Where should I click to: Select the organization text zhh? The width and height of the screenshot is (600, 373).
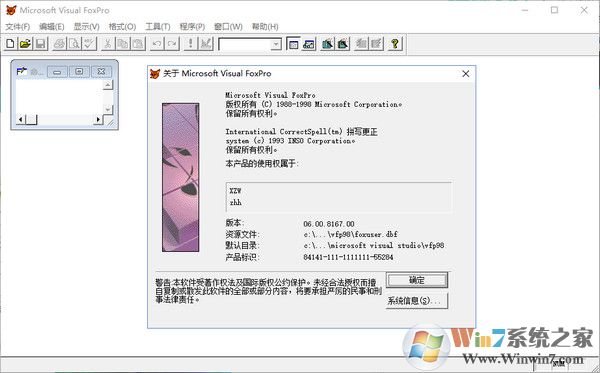[x=236, y=202]
